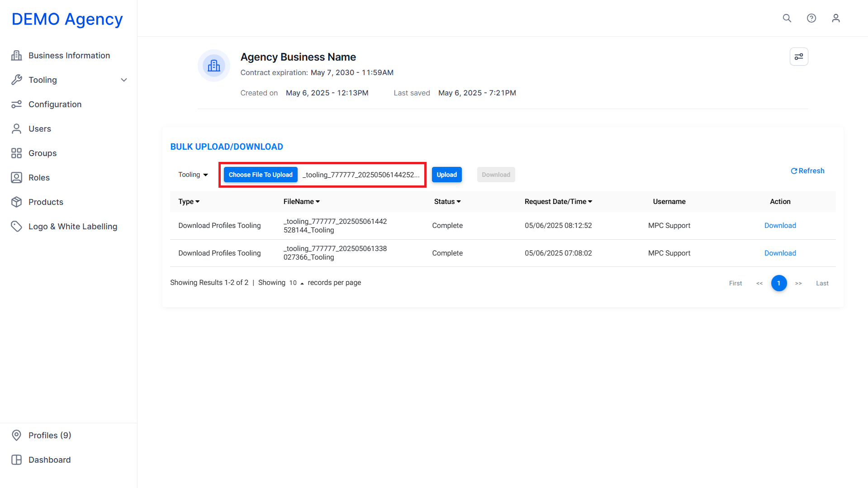Go to the previous page (<<)
The height and width of the screenshot is (488, 868).
(x=759, y=283)
